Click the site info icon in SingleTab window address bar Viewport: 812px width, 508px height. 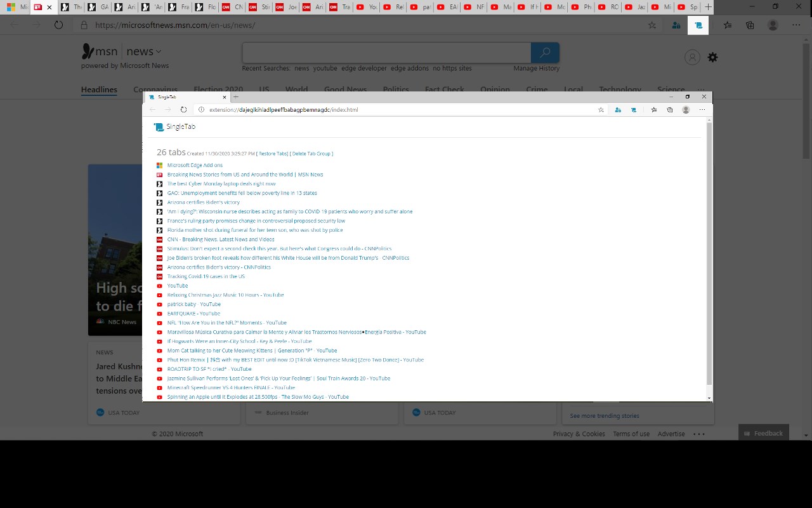tap(201, 110)
